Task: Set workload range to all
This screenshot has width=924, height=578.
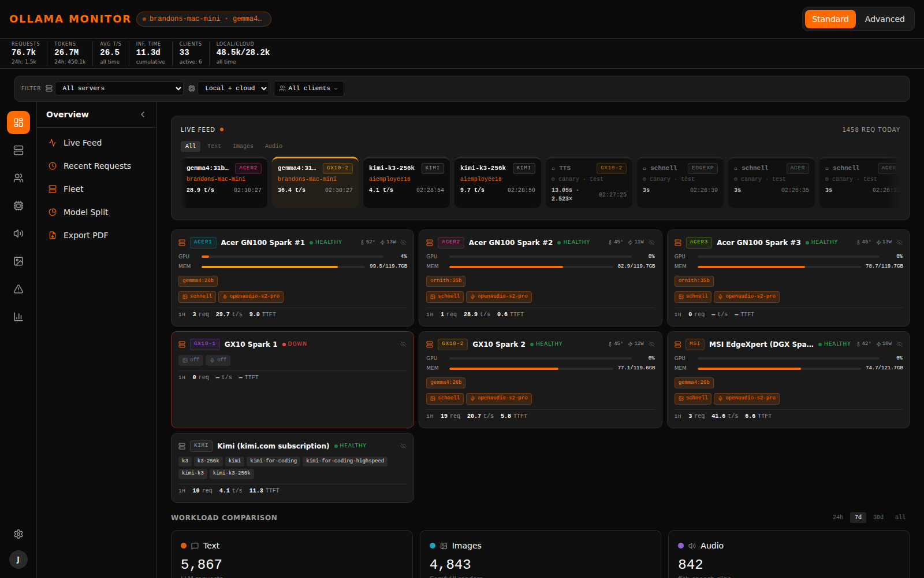Action: click(900, 517)
